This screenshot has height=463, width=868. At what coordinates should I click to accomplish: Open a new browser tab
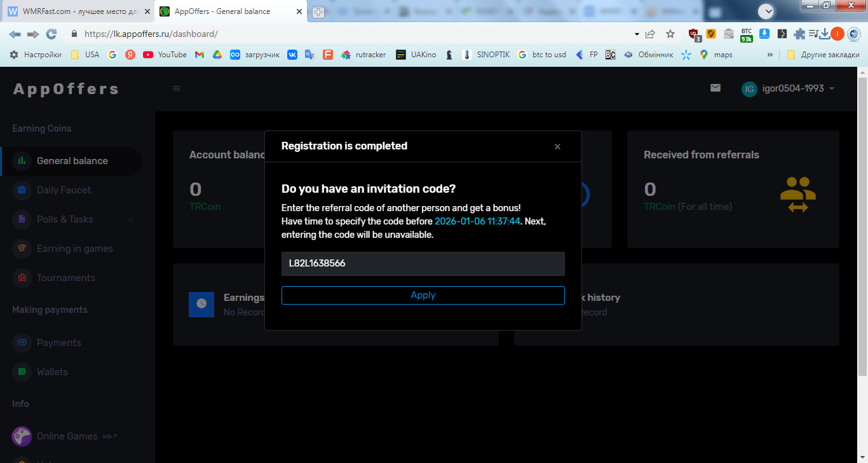click(x=318, y=12)
